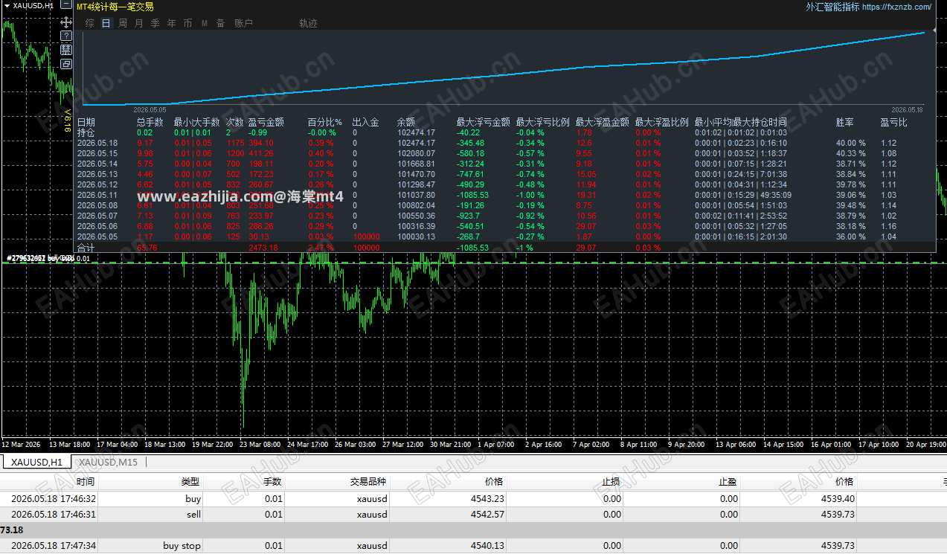
Task: Click the 手数 column header in orders table
Action: (272, 482)
